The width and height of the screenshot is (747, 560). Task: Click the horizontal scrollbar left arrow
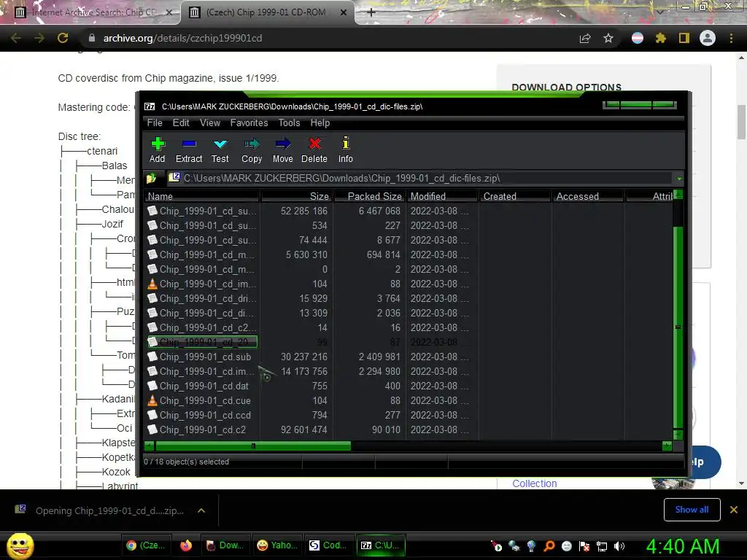pyautogui.click(x=149, y=446)
